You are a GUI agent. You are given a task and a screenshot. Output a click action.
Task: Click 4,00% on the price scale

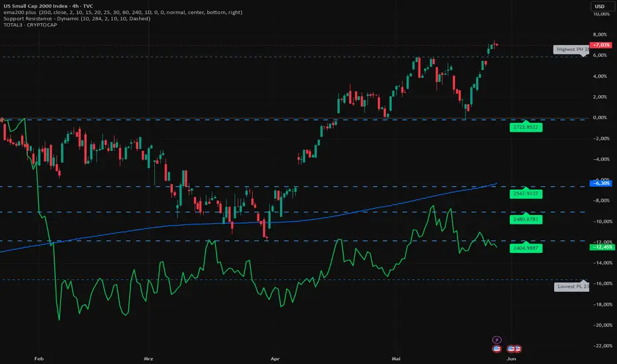click(600, 76)
